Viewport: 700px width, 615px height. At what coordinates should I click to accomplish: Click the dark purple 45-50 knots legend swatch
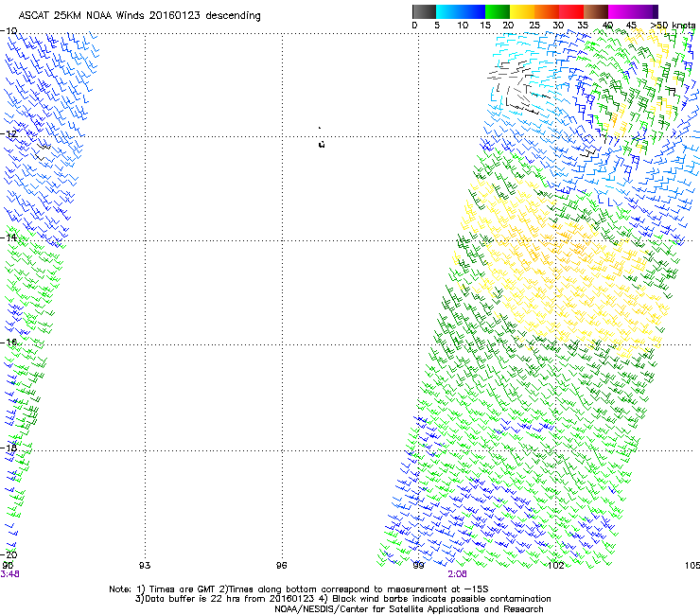645,11
